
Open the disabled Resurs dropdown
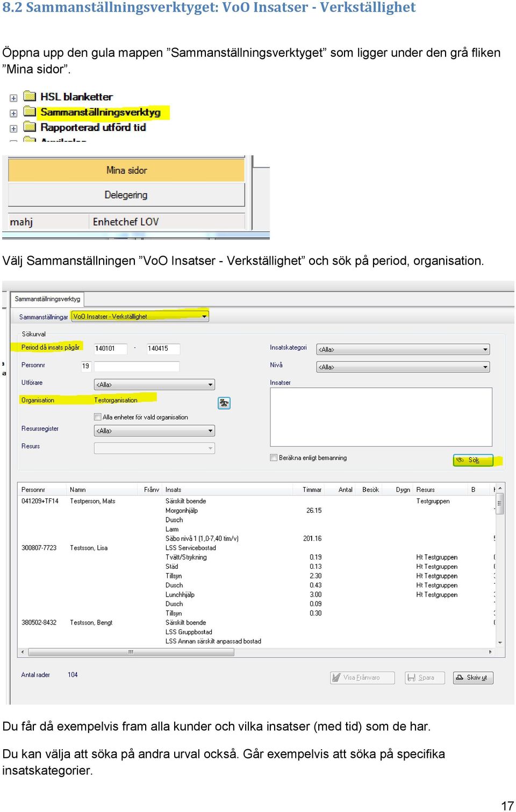tap(154, 448)
